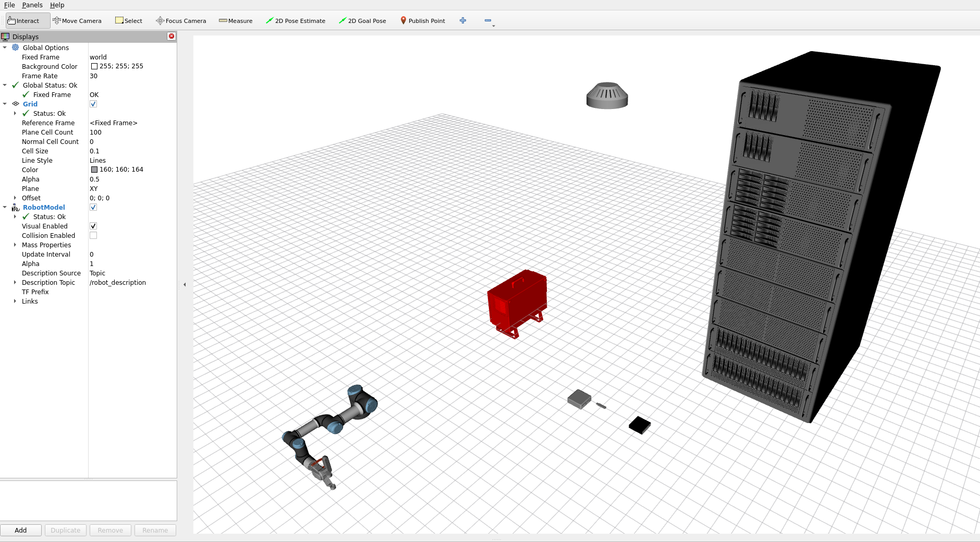Click the blue plus add-tool icon
This screenshot has width=980, height=542.
tap(463, 20)
